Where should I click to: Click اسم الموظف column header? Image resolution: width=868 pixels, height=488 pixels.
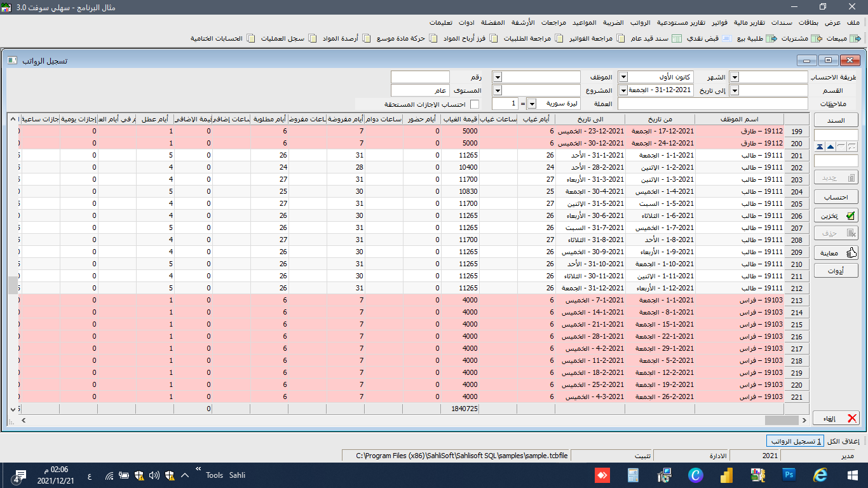pyautogui.click(x=739, y=119)
